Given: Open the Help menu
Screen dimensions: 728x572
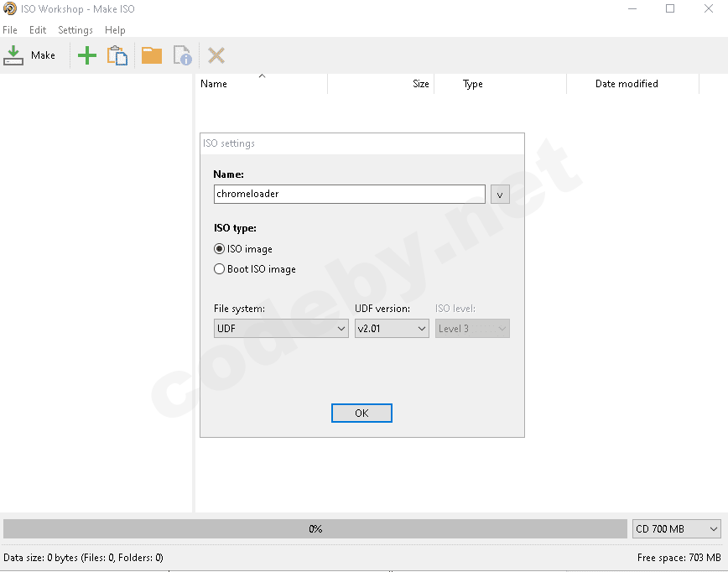Looking at the screenshot, I should click(115, 30).
